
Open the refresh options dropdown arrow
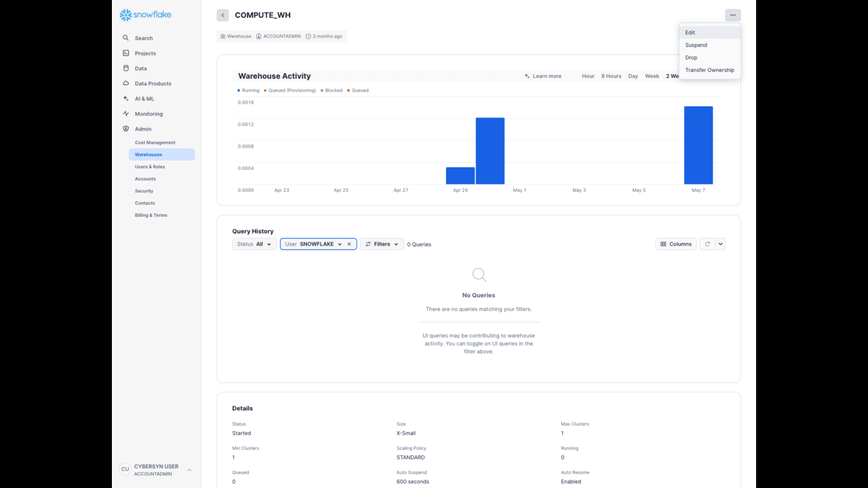pos(720,244)
